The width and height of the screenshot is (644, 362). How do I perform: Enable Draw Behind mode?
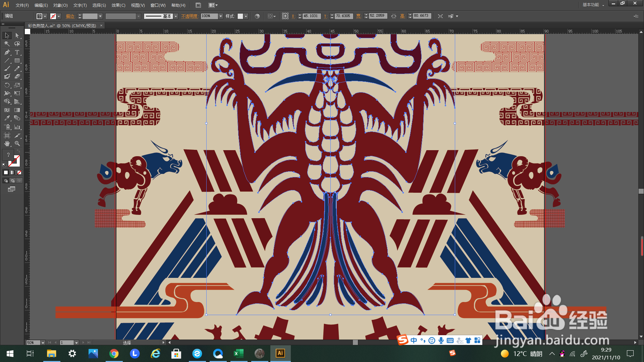(x=12, y=181)
